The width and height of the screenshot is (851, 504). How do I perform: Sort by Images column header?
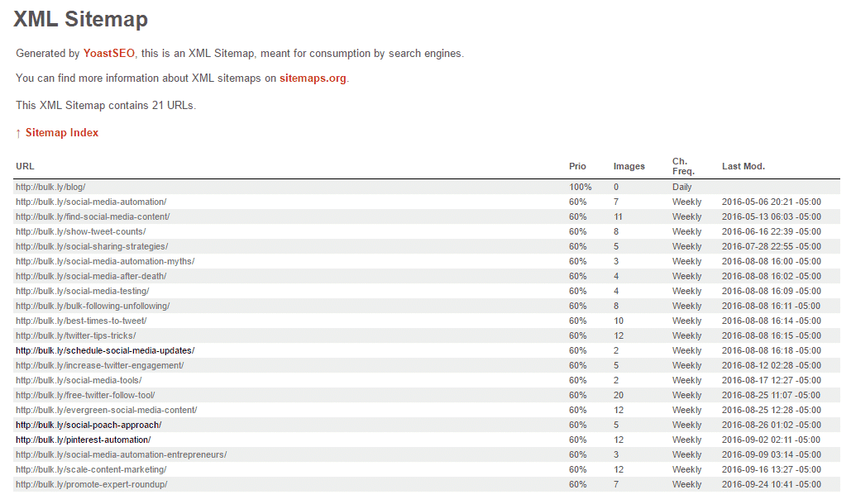click(629, 166)
